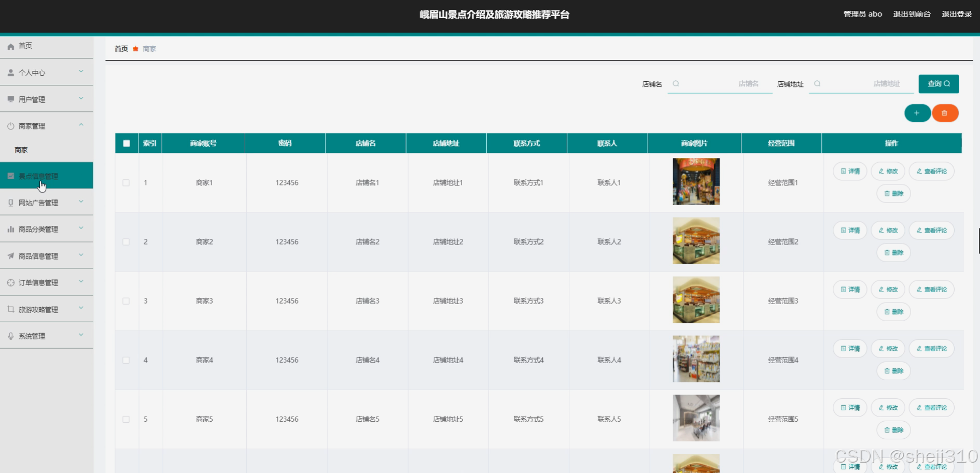The height and width of the screenshot is (473, 980).
Task: Collapse 商家管理 chevron
Action: [81, 125]
